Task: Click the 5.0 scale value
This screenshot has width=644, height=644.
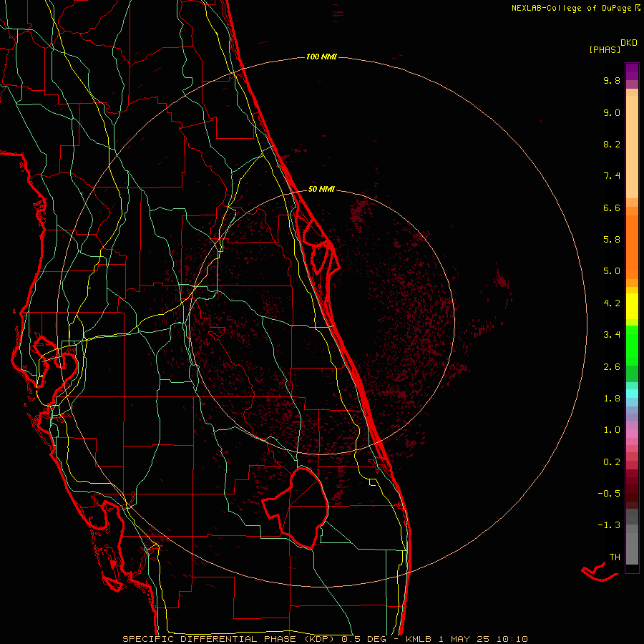Action: [x=612, y=271]
